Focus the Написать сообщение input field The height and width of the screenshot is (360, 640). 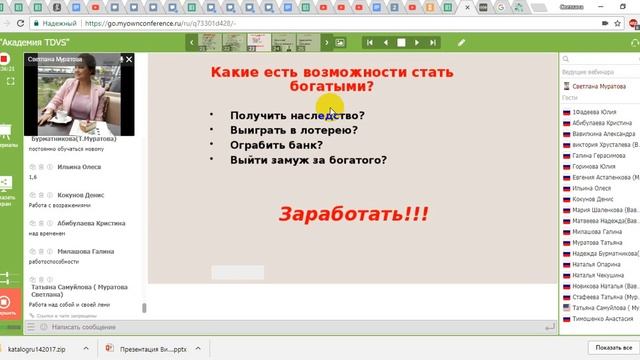tap(296, 327)
